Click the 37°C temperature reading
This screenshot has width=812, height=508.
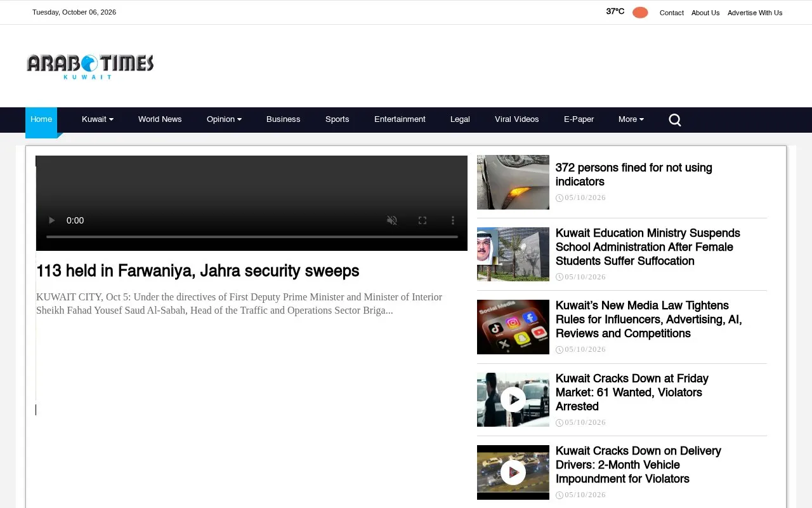click(615, 11)
